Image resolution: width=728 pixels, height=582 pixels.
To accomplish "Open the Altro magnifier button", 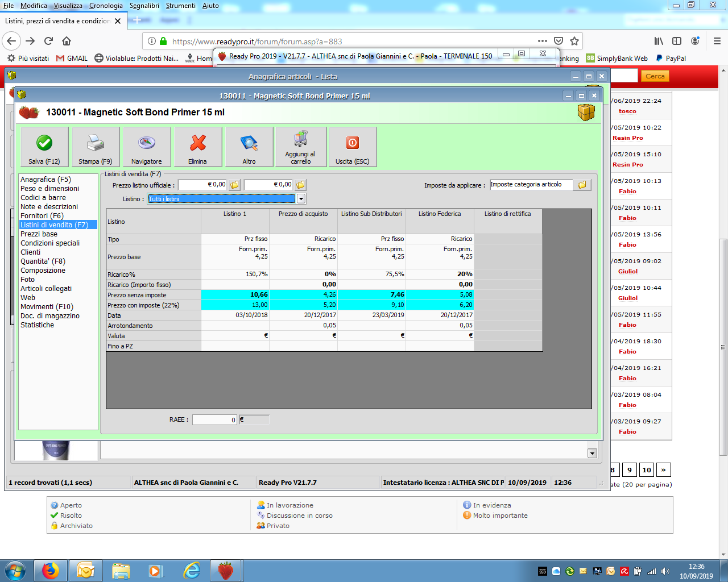I will pos(249,147).
